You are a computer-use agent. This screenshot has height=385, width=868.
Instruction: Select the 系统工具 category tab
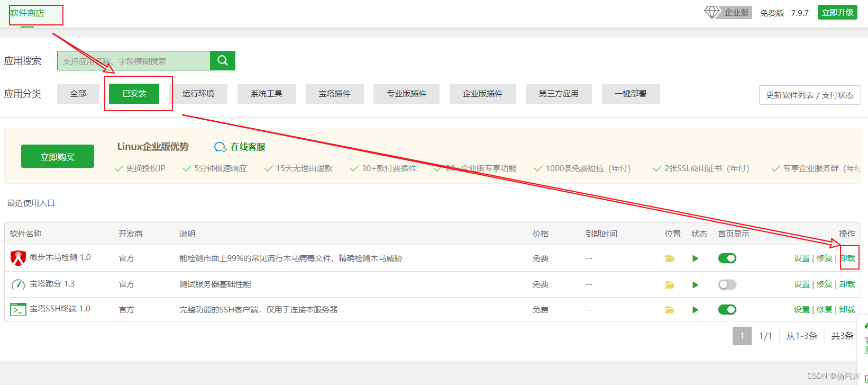[x=267, y=94]
